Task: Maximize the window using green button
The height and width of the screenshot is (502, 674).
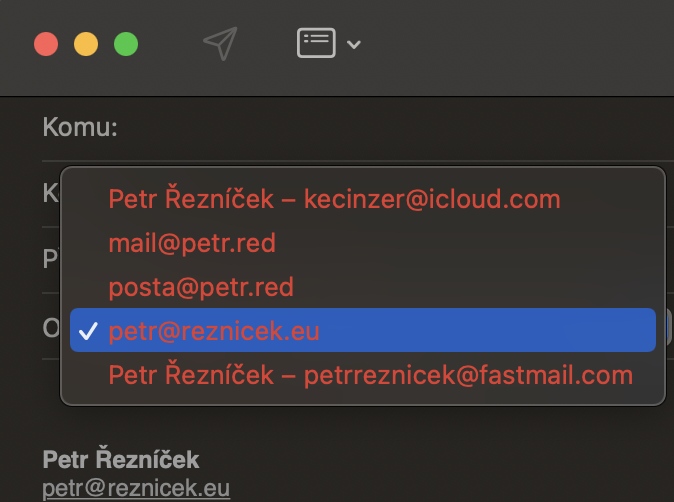Action: (x=126, y=44)
